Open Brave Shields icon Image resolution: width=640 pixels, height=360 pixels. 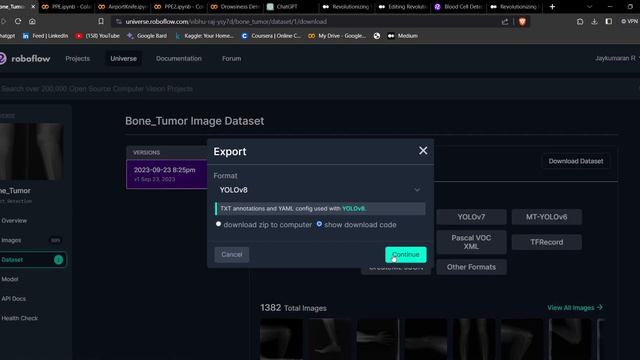(x=522, y=22)
